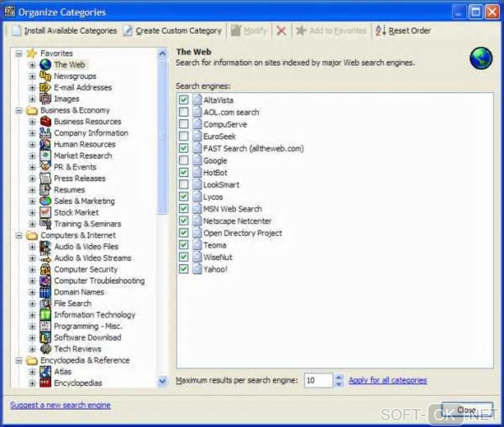Expand the Computer Troubleshooting node

(x=33, y=281)
